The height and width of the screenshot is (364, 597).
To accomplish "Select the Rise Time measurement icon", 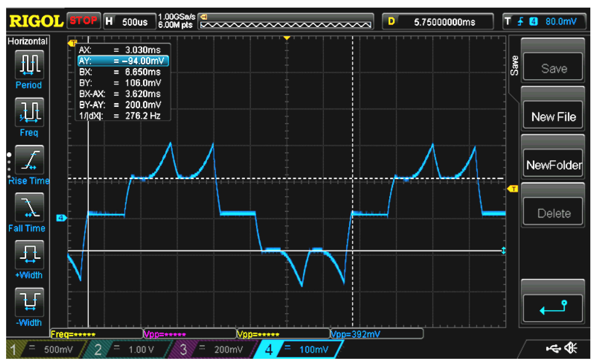I will [x=29, y=160].
